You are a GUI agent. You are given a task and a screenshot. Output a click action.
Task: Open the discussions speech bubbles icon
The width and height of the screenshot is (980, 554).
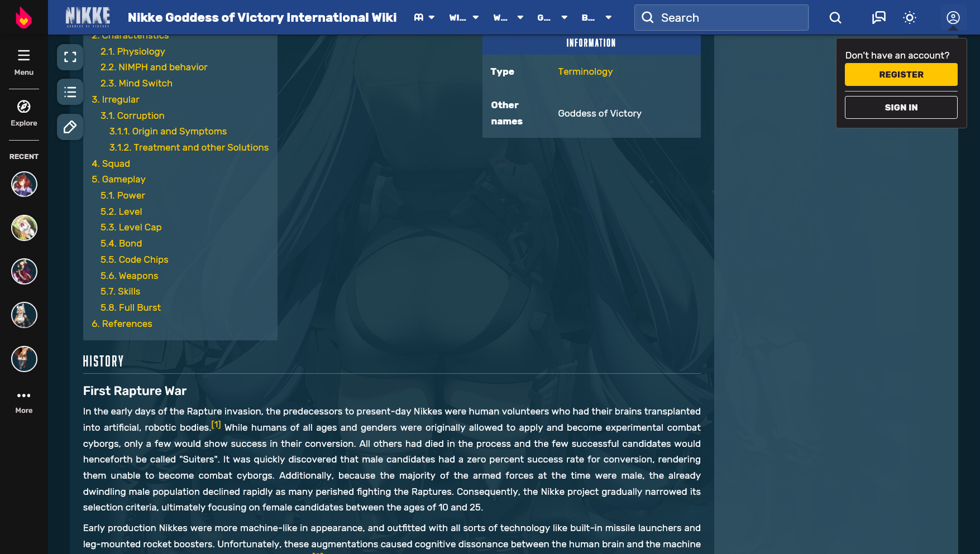(x=878, y=18)
